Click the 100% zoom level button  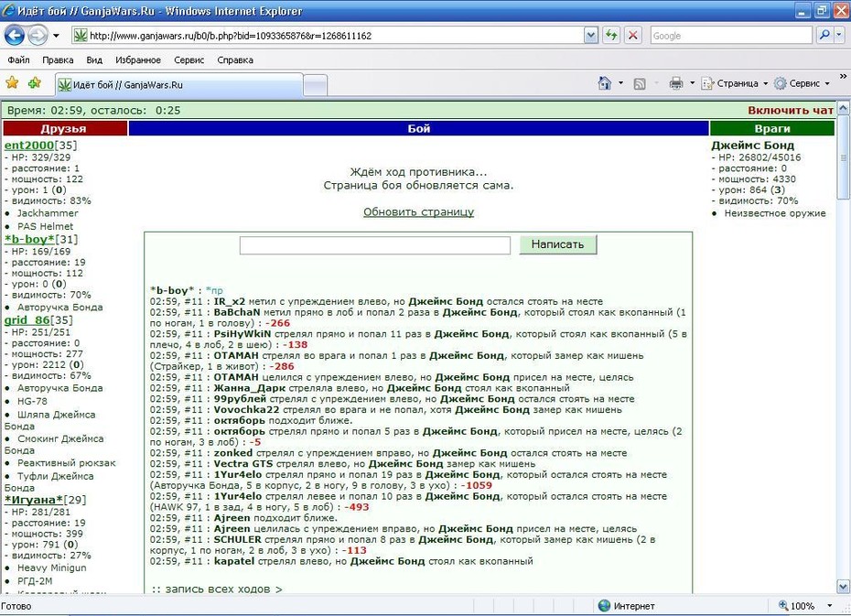pos(797,606)
